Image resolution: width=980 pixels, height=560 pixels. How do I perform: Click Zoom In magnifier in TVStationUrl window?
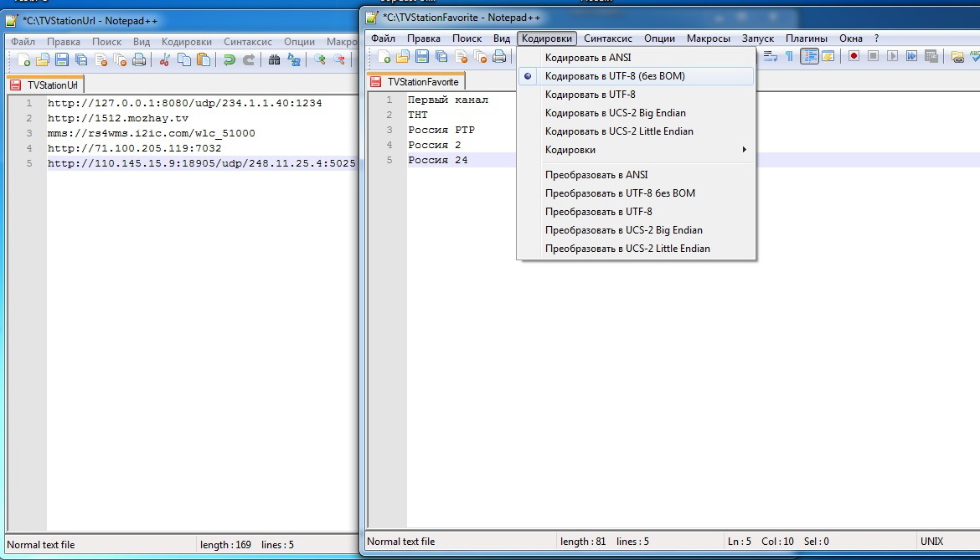click(319, 60)
